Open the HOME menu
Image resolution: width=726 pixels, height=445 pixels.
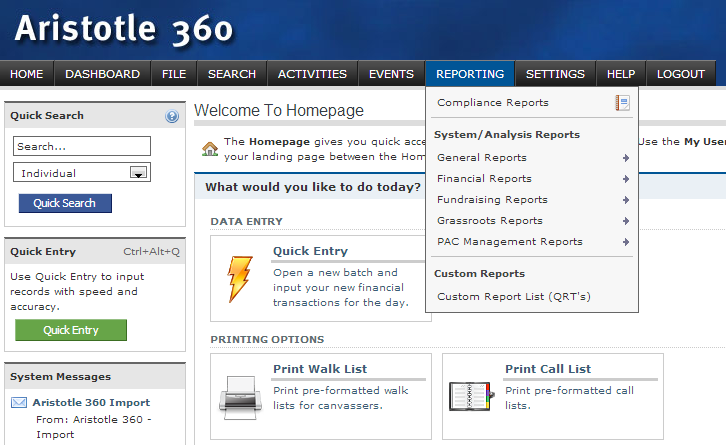[x=27, y=74]
